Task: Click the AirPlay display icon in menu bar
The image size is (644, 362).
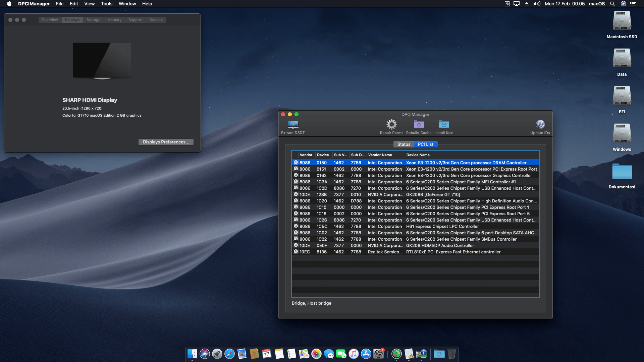Action: (517, 4)
